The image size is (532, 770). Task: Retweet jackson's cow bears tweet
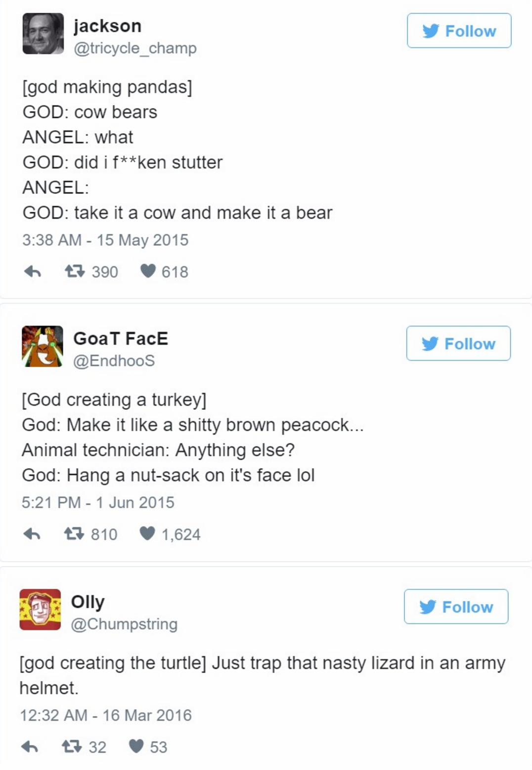tap(75, 271)
